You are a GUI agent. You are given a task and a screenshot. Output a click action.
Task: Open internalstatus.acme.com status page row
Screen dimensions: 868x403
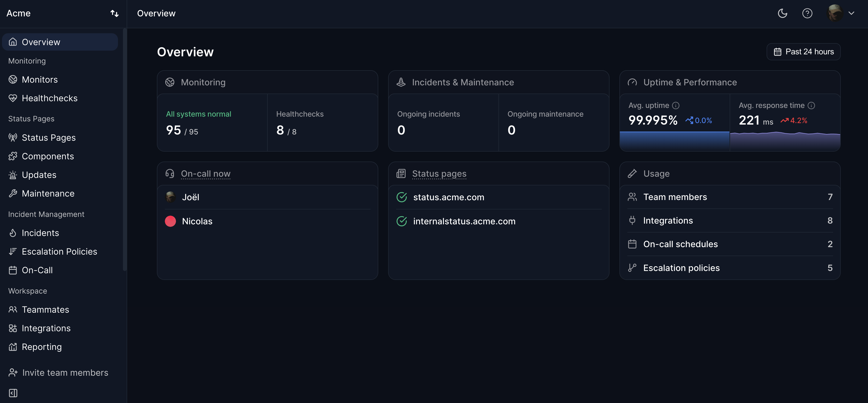[499, 221]
